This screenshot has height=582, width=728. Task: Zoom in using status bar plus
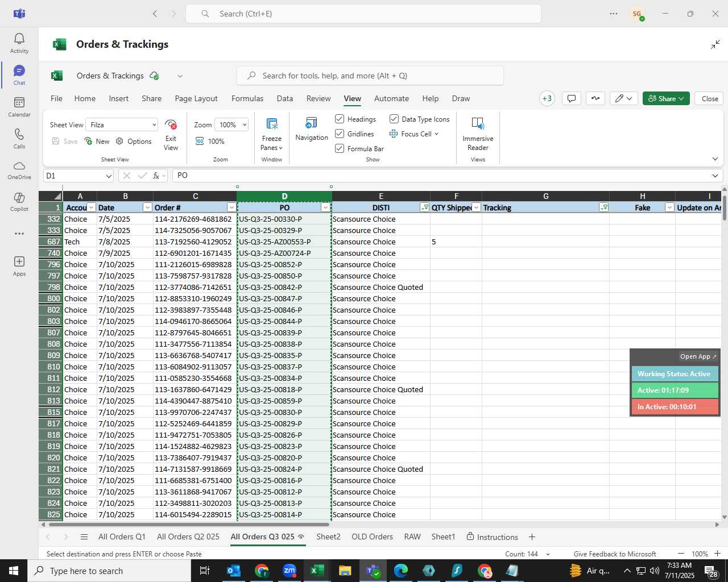[x=718, y=554]
